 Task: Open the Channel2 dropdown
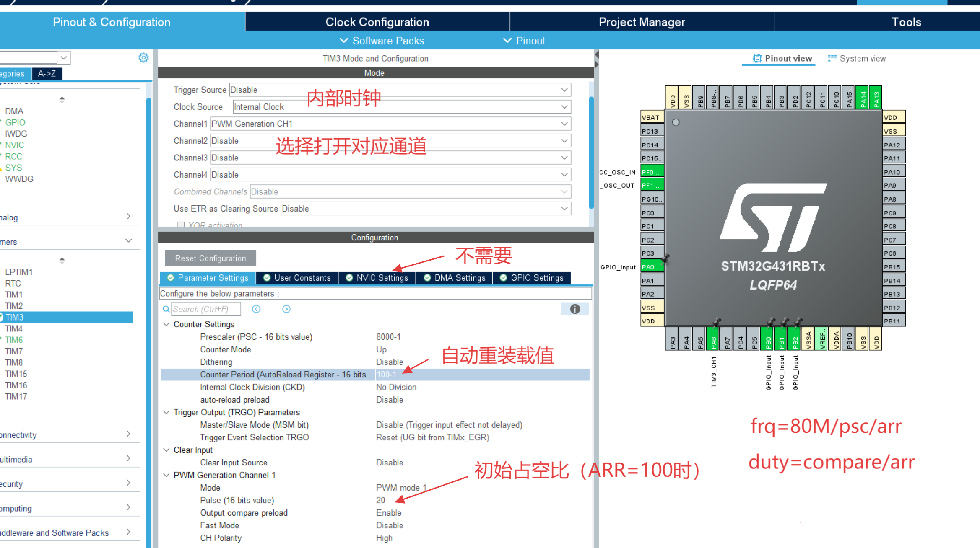click(564, 141)
